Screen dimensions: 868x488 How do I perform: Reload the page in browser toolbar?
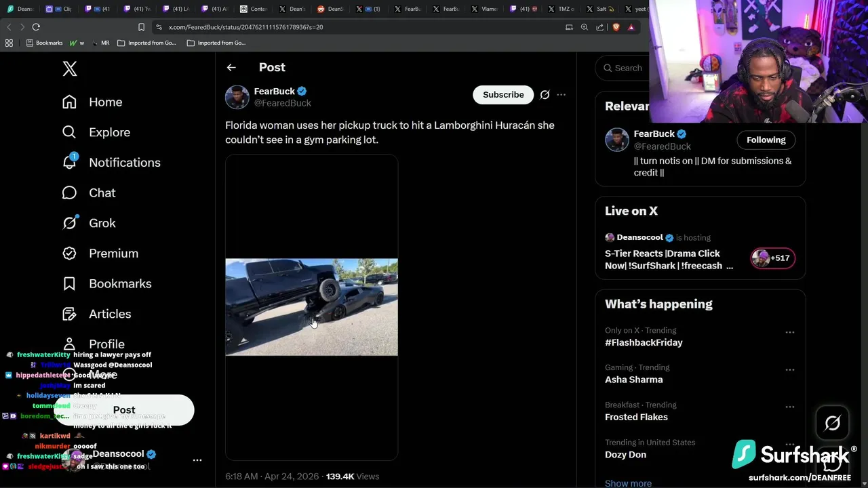pos(36,27)
